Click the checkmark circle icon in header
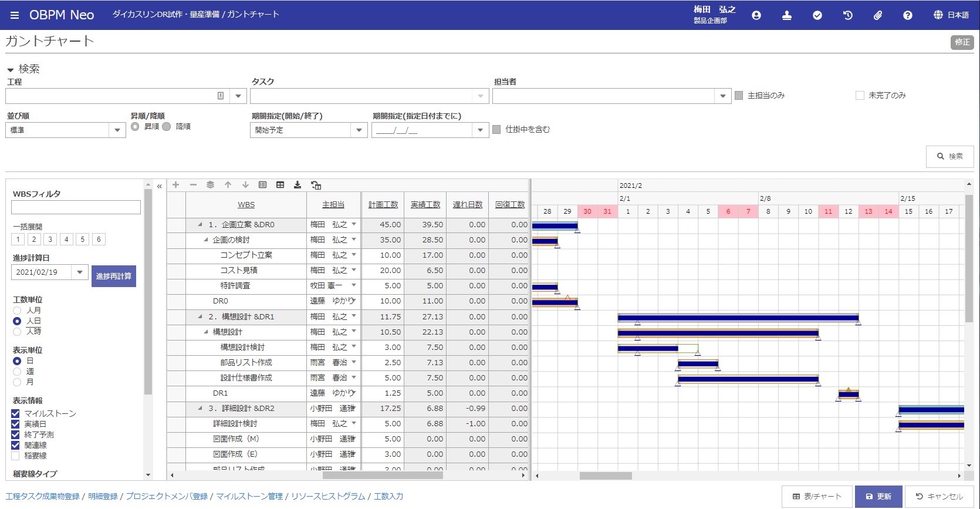 click(817, 15)
